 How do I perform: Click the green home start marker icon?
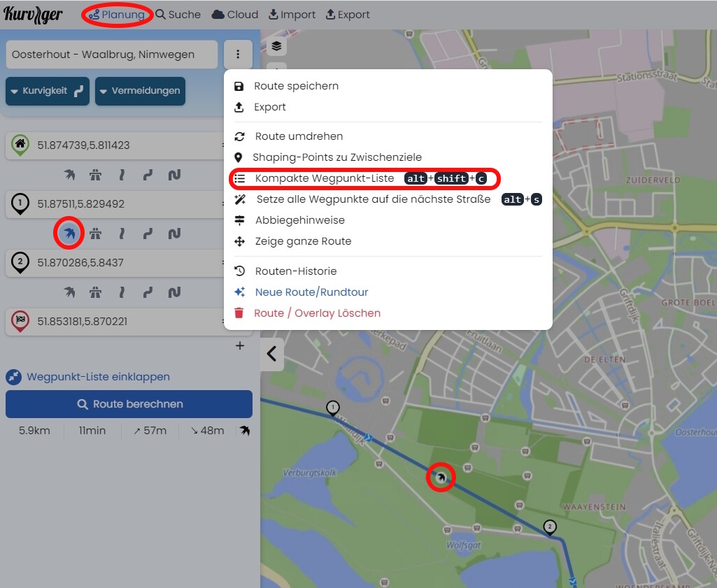point(21,145)
